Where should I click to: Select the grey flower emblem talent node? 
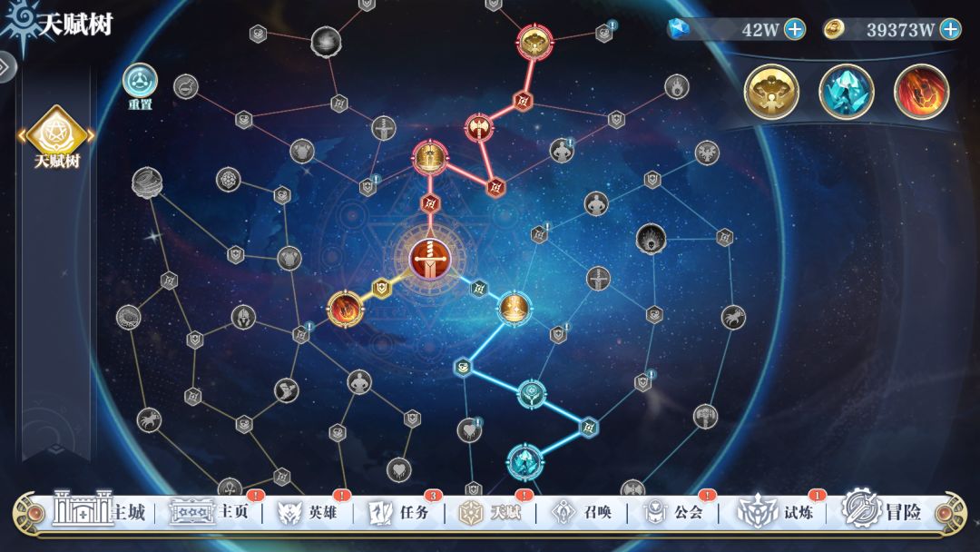(x=228, y=180)
